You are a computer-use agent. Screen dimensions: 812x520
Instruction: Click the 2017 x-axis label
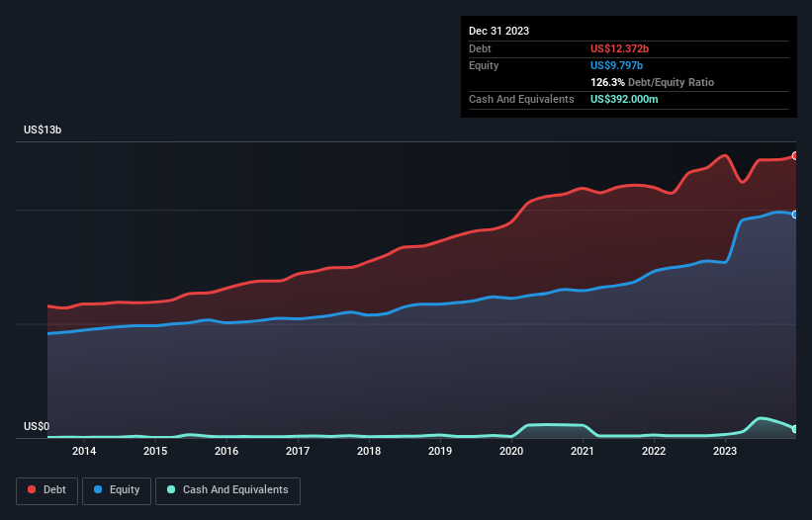(x=298, y=451)
